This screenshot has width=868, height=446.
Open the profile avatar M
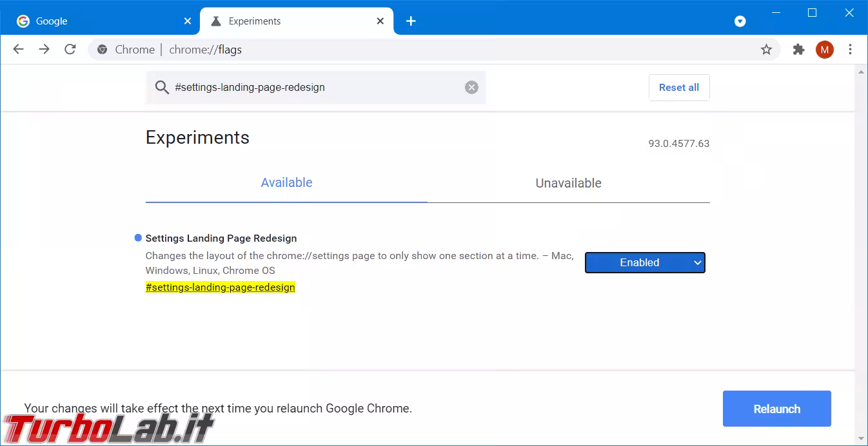[x=824, y=50]
